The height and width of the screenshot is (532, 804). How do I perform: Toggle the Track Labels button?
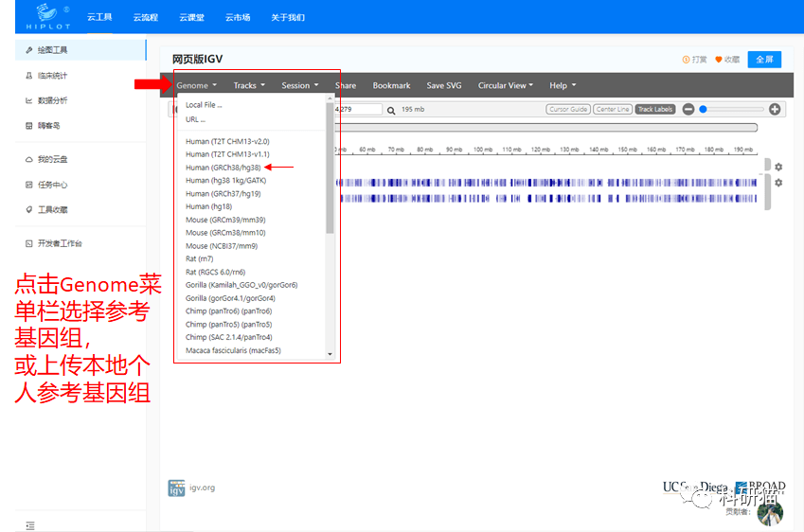(x=654, y=110)
